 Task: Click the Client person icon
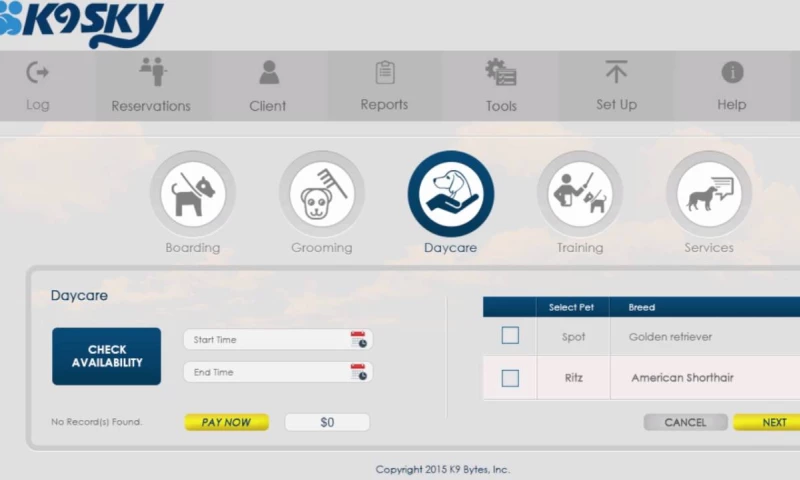[269, 72]
